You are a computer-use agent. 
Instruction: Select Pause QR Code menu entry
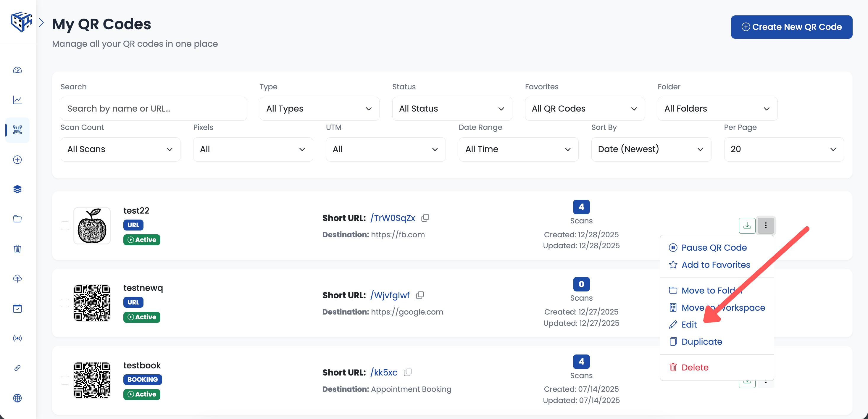coord(714,248)
